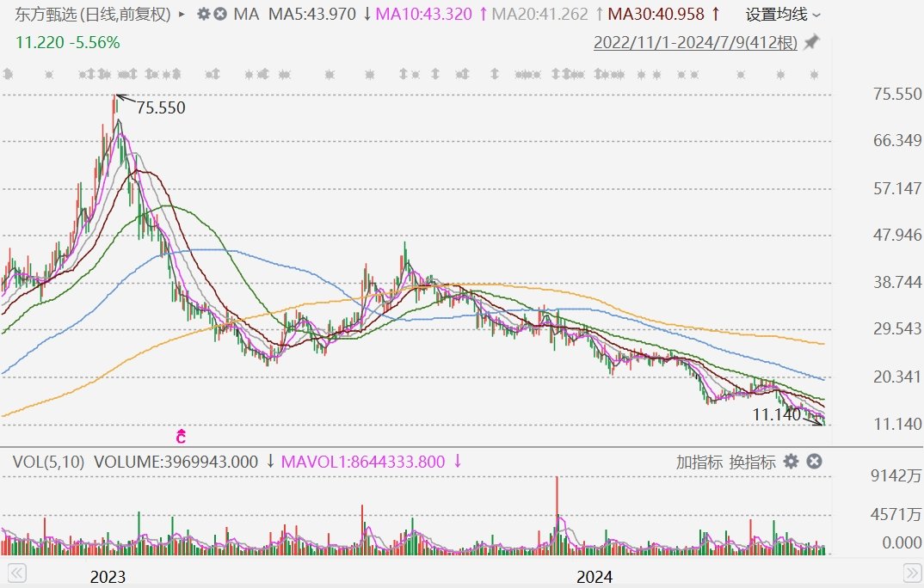924x588 pixels.
Task: Click the magenta event marker on chart
Action: pyautogui.click(x=181, y=436)
